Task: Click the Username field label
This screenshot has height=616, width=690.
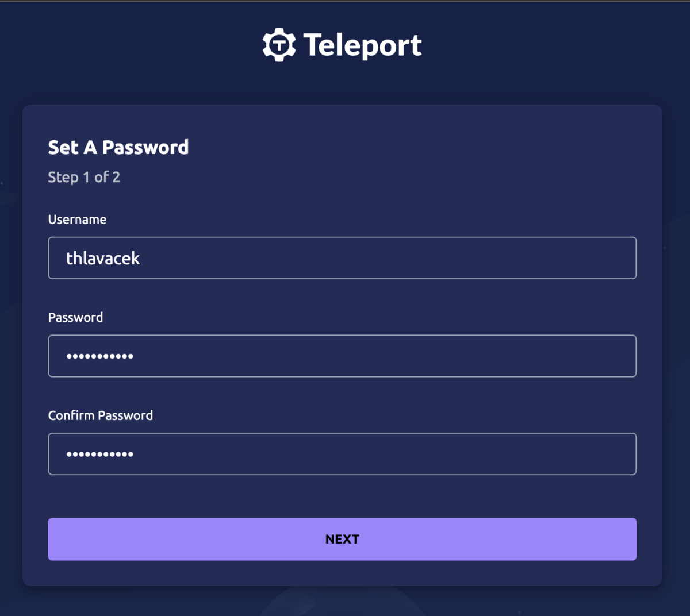Action: [77, 219]
